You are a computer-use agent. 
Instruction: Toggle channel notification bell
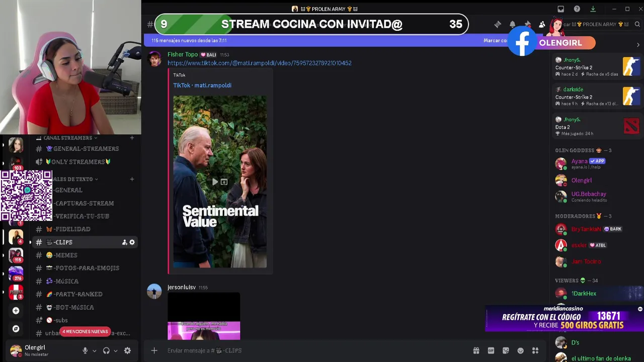point(512,24)
